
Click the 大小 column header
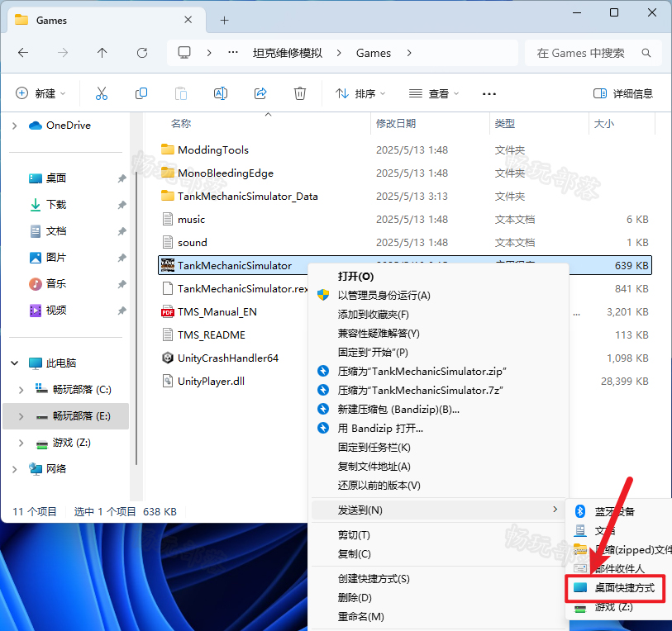point(604,124)
